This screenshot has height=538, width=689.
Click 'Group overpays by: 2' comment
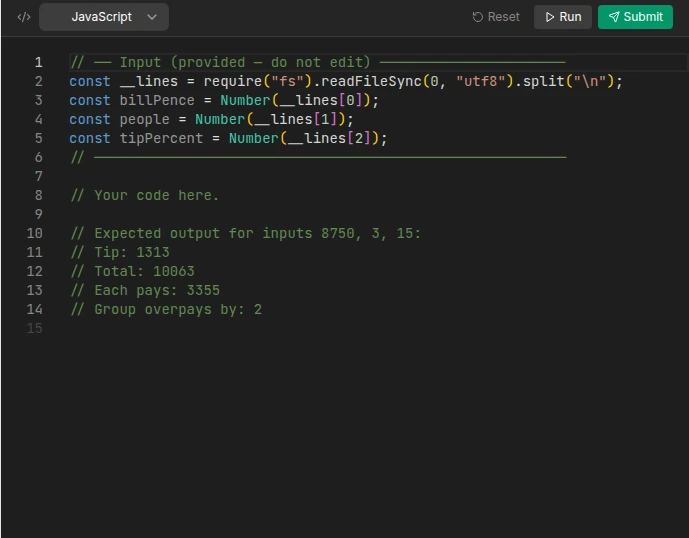166,309
